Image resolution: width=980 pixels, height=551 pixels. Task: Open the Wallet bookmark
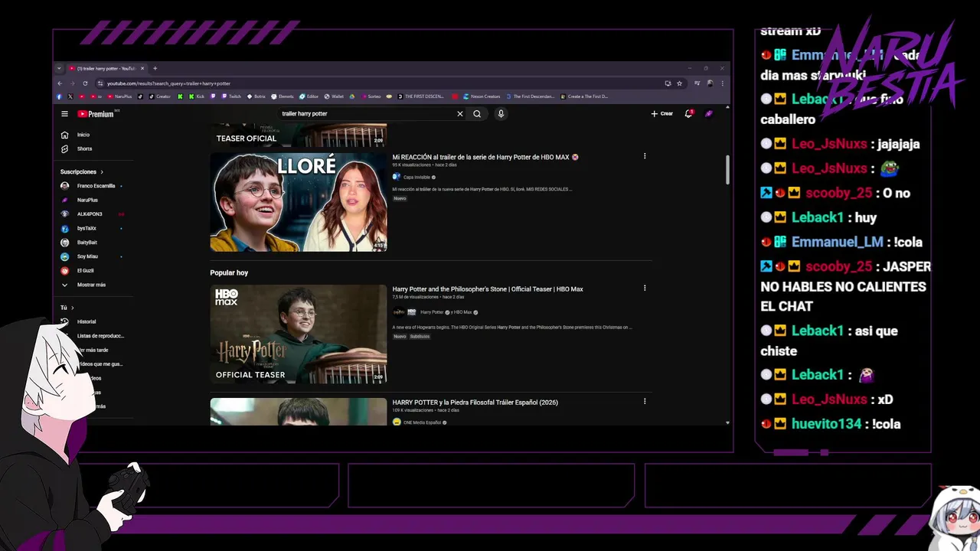pyautogui.click(x=334, y=96)
